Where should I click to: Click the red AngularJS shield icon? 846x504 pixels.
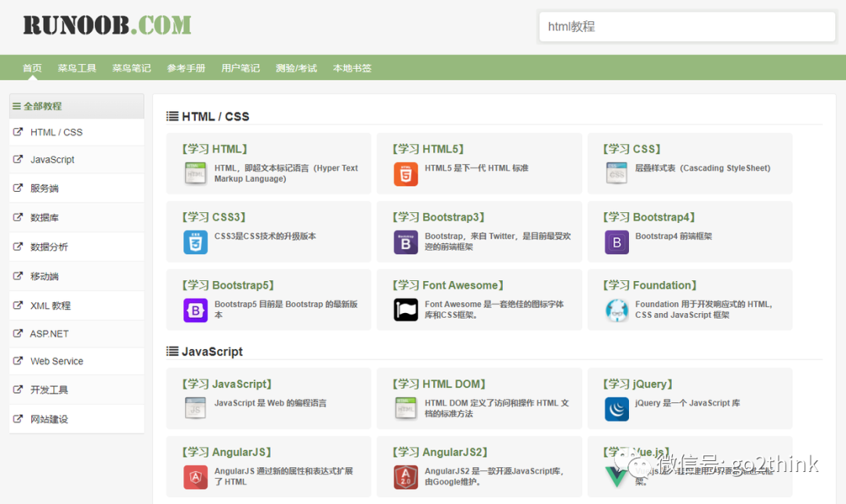click(195, 477)
